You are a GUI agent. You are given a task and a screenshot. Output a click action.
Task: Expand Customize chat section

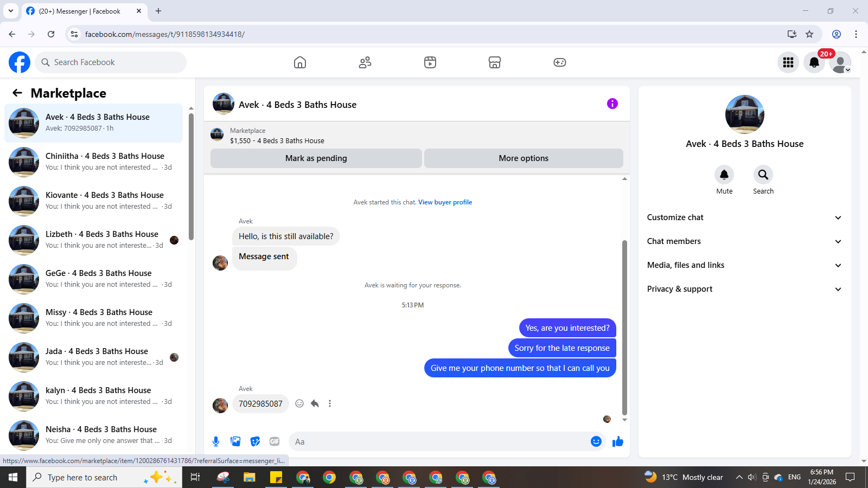coord(744,217)
